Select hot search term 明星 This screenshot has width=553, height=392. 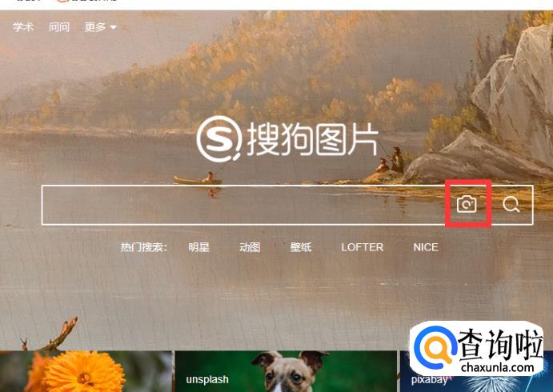coord(199,247)
